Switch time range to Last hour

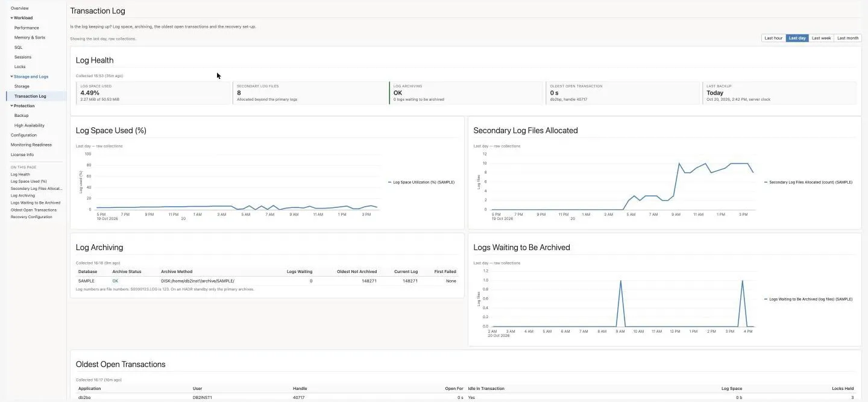pyautogui.click(x=773, y=38)
